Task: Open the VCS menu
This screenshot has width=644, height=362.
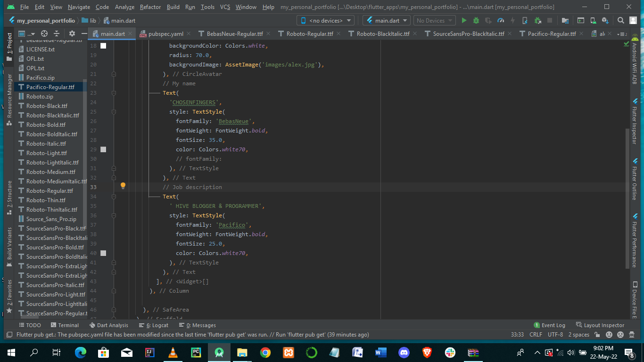Action: [x=225, y=7]
